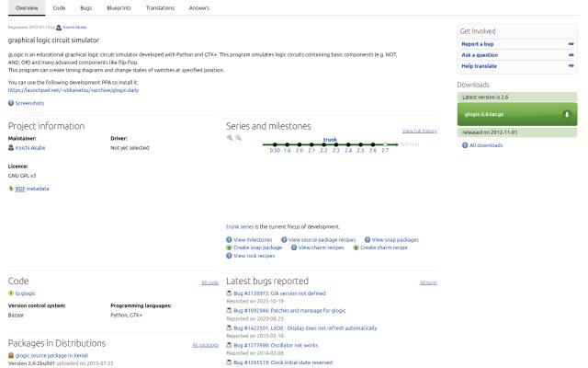
Task: Open the Answers tab
Action: [199, 8]
